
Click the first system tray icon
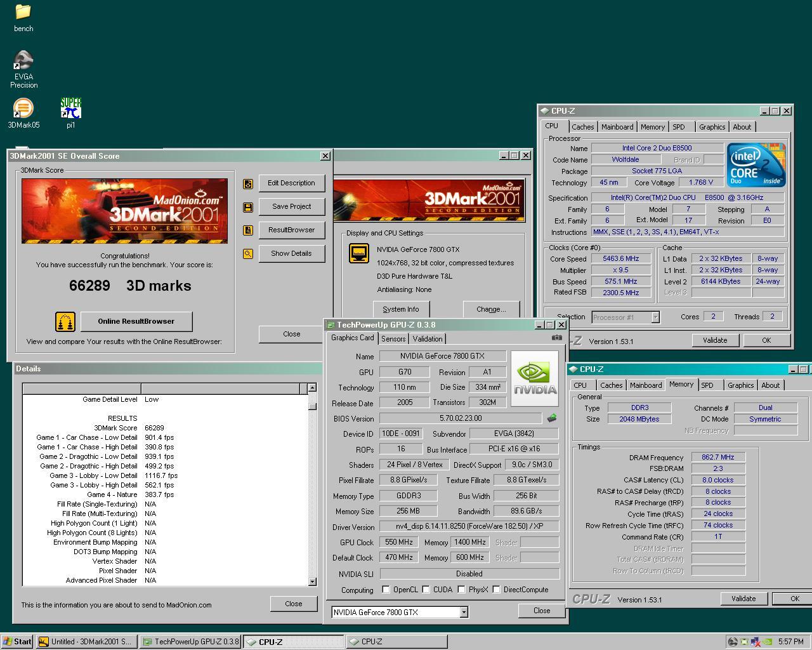[x=733, y=642]
